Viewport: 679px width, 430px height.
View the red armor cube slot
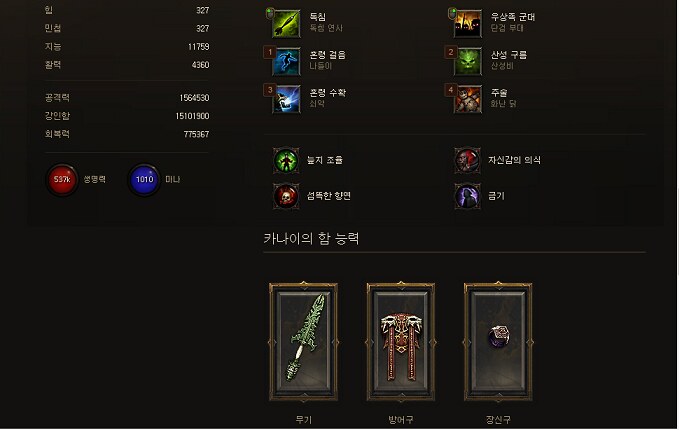click(x=401, y=342)
